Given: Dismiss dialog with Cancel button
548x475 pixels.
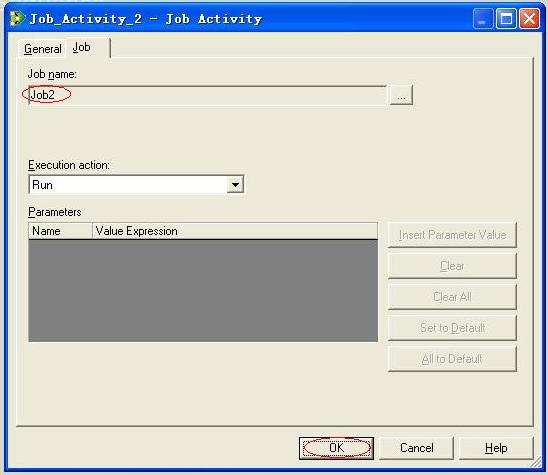Looking at the screenshot, I should coord(417,448).
